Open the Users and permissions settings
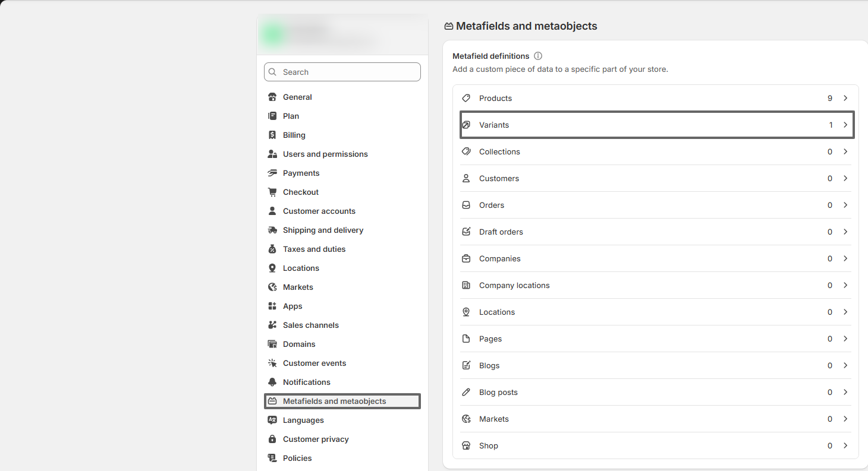The height and width of the screenshot is (471, 868). coord(325,154)
